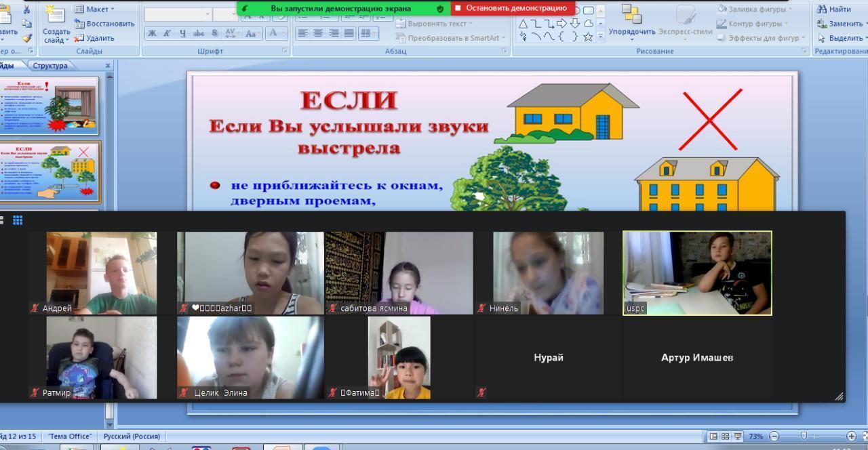Click the Cut scissors icon
This screenshot has width=868, height=450.
click(x=26, y=9)
